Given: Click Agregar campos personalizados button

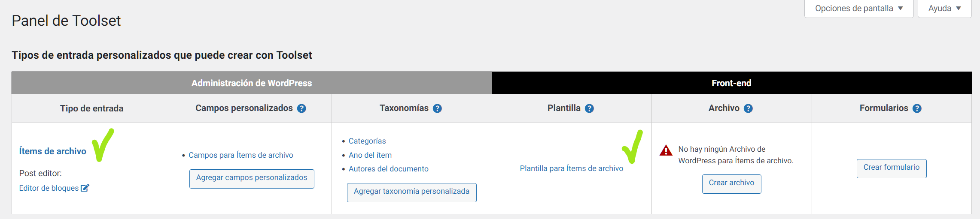Looking at the screenshot, I should point(252,179).
